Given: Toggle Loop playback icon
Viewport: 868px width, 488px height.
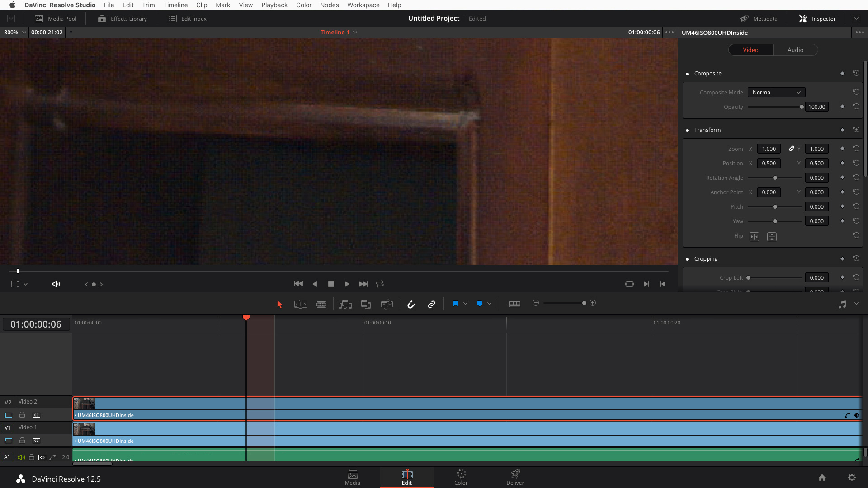Looking at the screenshot, I should [380, 284].
